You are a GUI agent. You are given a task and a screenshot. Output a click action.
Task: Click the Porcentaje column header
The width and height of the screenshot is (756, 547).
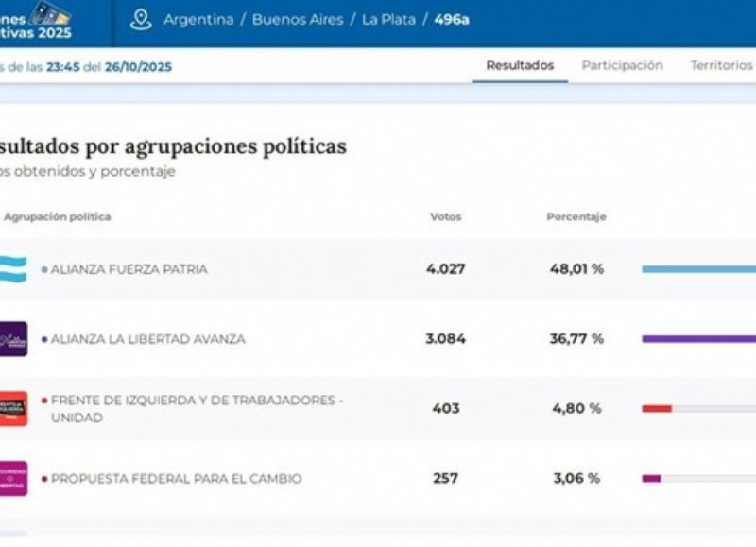(576, 217)
